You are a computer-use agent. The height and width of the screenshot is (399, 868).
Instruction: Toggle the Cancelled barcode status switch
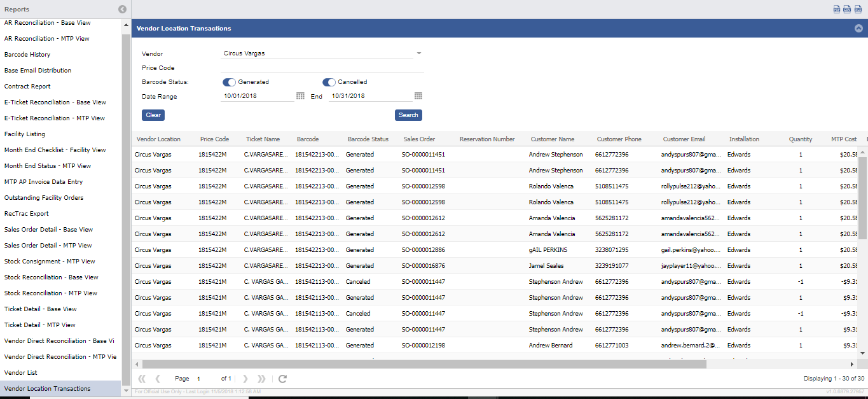click(329, 82)
